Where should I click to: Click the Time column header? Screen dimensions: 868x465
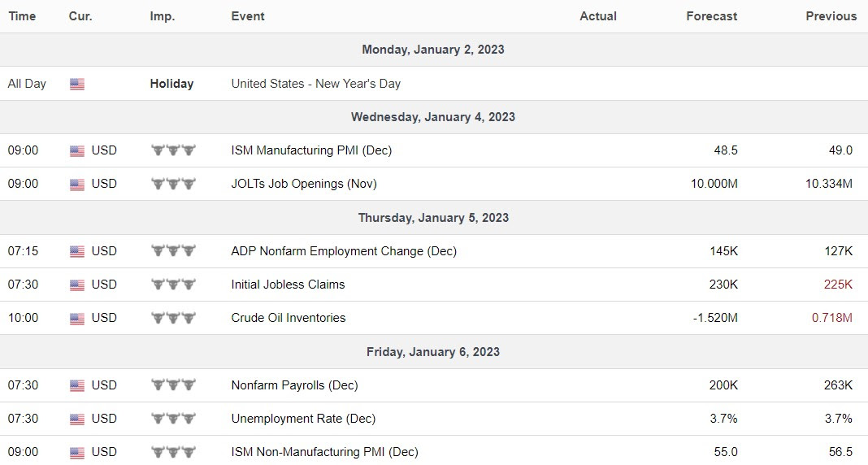22,16
